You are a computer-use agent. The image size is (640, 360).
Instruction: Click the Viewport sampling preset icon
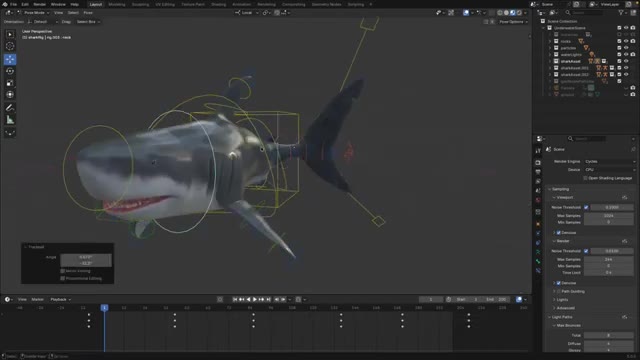[x=624, y=198]
